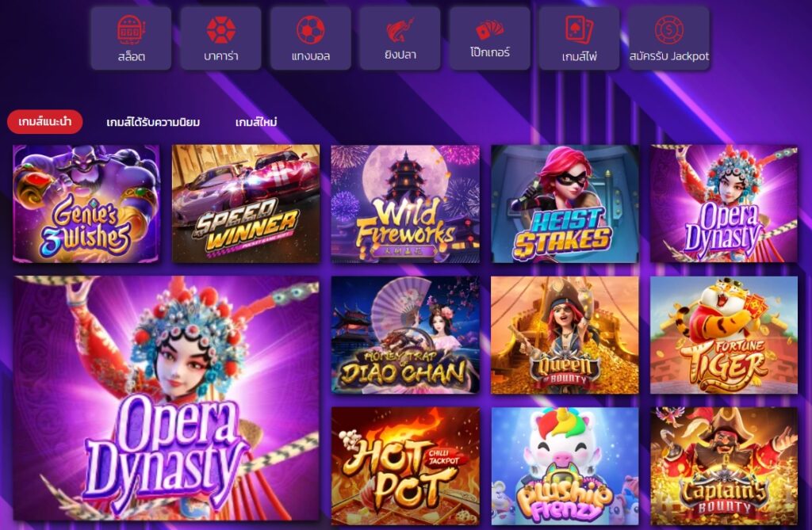Open the เกมส์ใหม่ new games tab
Screen dimensions: 812x530
[256, 123]
